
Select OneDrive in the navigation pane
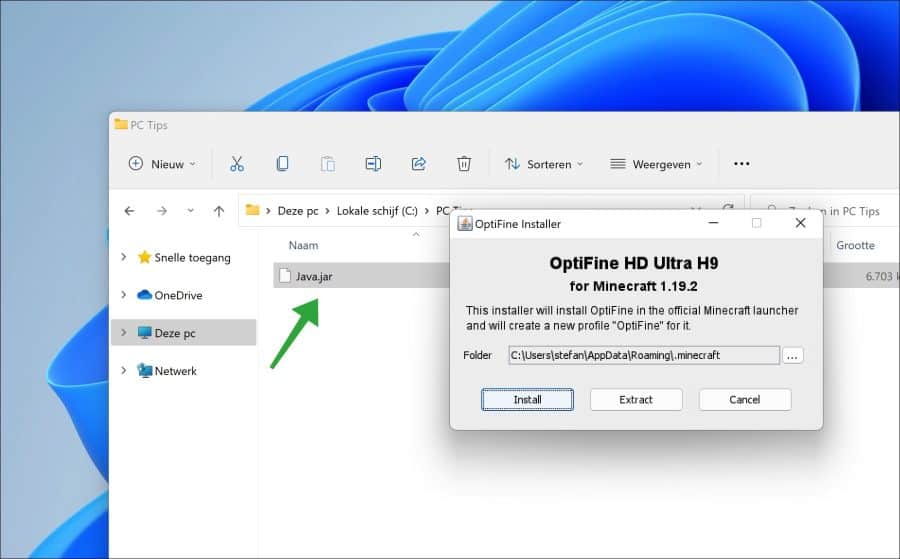(x=178, y=296)
